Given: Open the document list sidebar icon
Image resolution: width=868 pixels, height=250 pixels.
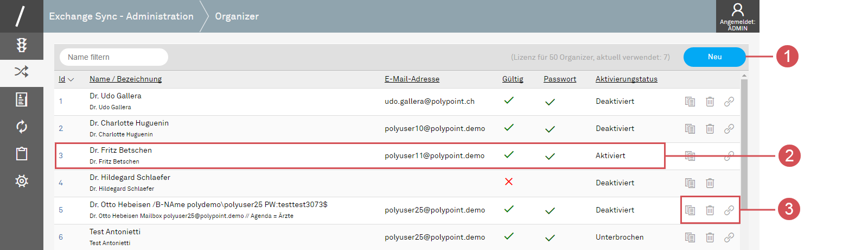Looking at the screenshot, I should pos(22,99).
